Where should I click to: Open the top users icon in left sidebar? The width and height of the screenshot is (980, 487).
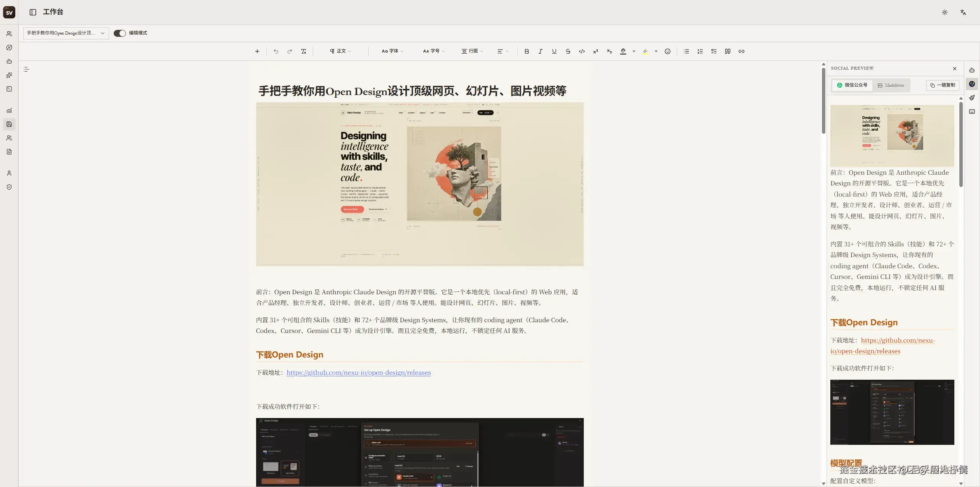click(x=9, y=34)
